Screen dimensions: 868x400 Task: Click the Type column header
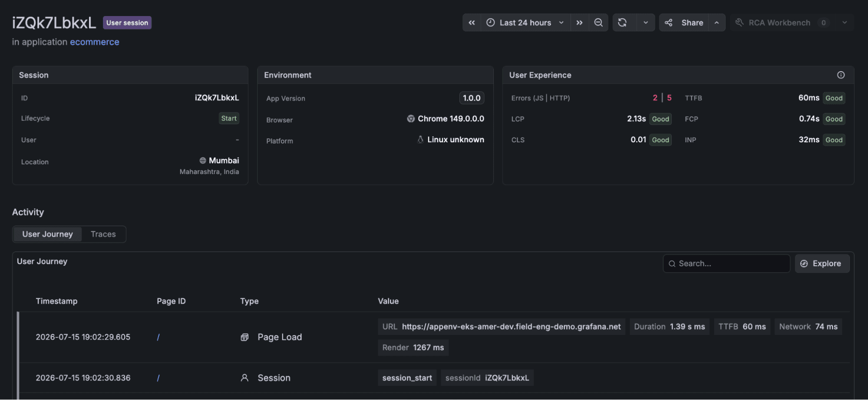pos(249,301)
